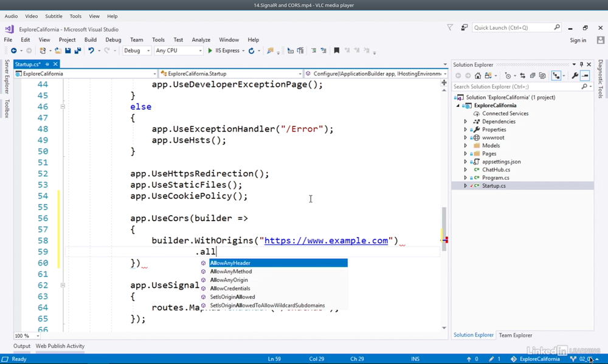Open the Server Explorer side tab
608x364 pixels.
[x=7, y=77]
